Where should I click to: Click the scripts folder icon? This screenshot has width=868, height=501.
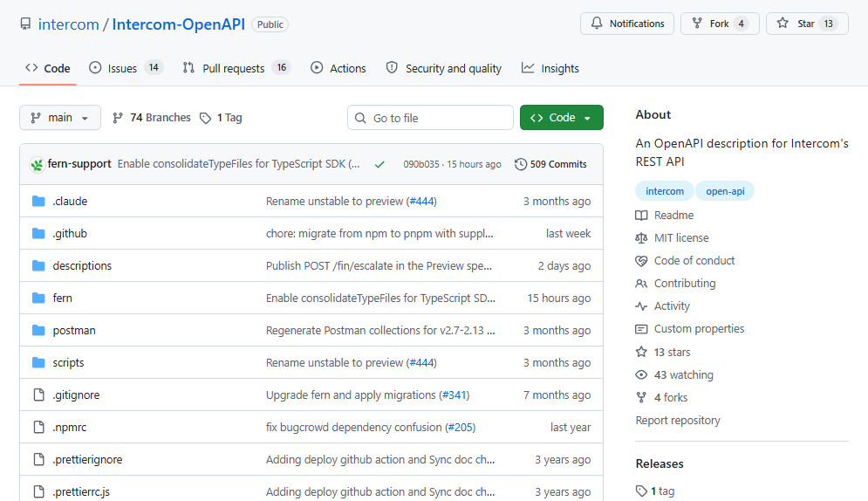coord(38,362)
